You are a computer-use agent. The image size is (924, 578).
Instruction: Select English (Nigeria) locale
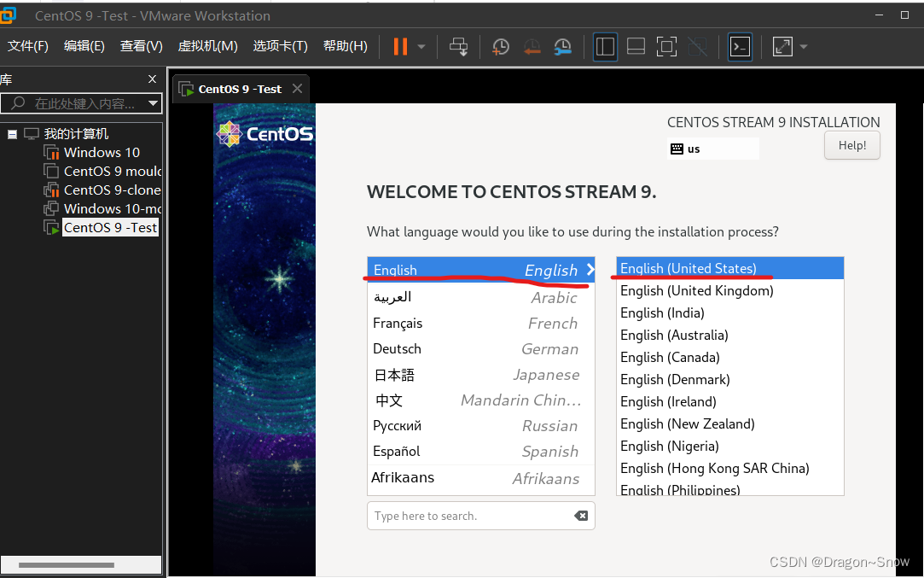[730, 446]
